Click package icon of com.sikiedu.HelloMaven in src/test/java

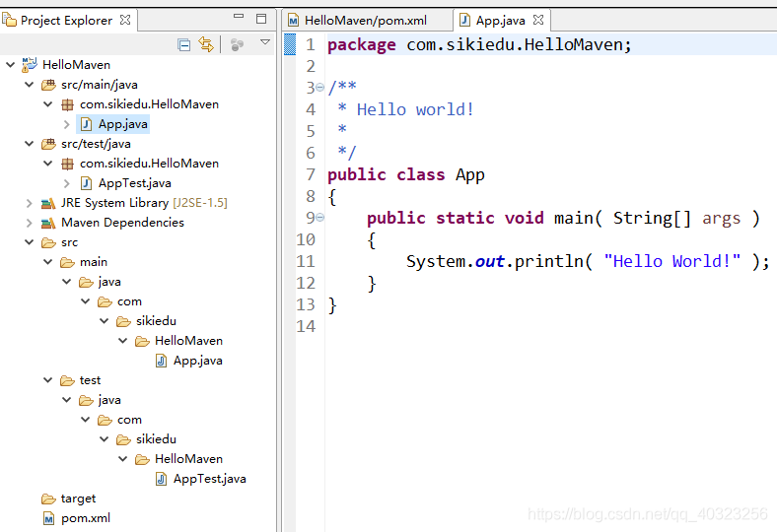(x=67, y=164)
